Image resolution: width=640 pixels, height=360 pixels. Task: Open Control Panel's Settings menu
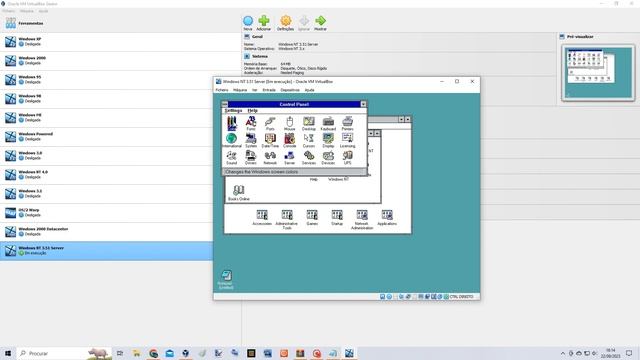tap(233, 111)
